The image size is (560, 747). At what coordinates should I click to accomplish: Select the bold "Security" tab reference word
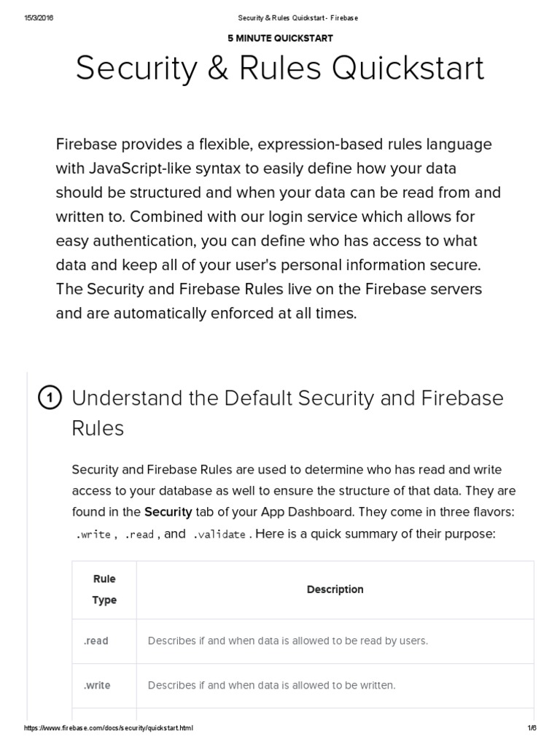point(168,511)
